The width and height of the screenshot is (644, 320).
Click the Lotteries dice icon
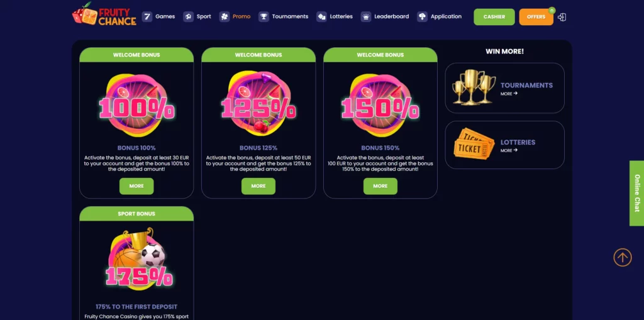321,17
